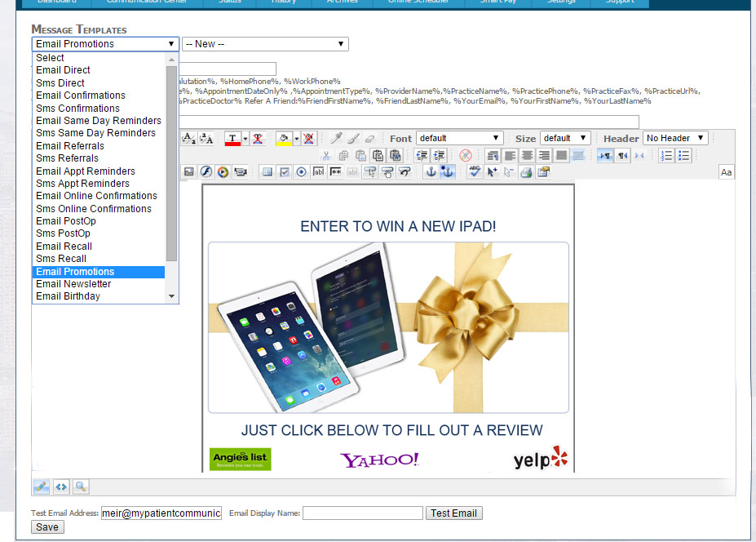
Task: Click the justify none paragraph icon
Action: tap(493, 155)
